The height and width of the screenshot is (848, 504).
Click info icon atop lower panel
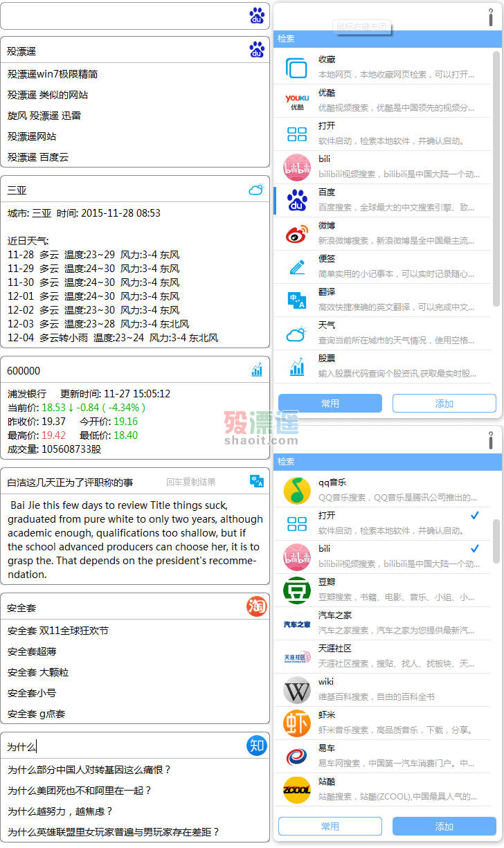point(491,440)
